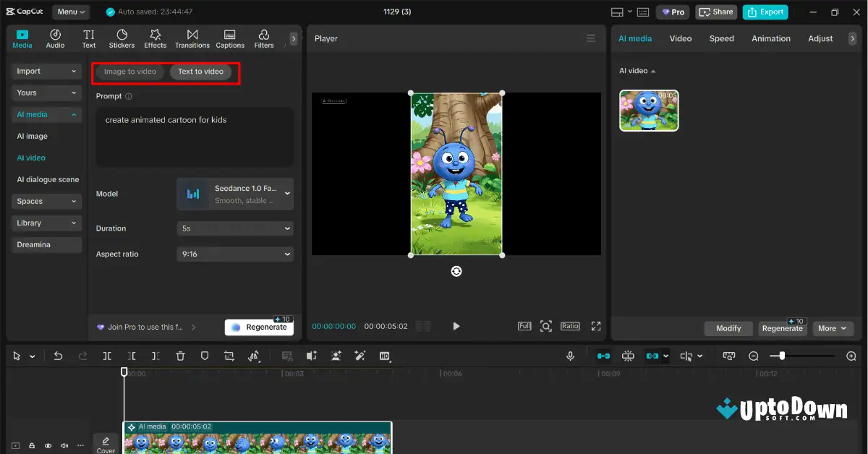This screenshot has height=454, width=868.
Task: Lock the AI media track
Action: [31, 445]
